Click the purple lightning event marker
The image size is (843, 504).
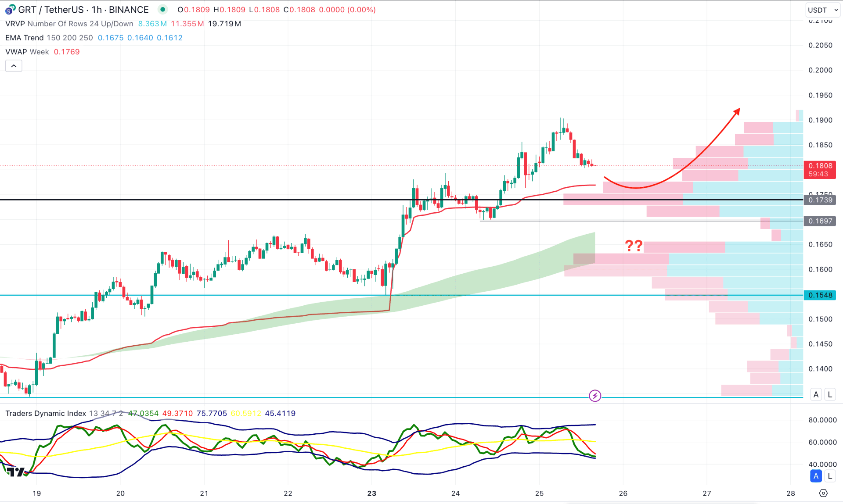pyautogui.click(x=595, y=396)
